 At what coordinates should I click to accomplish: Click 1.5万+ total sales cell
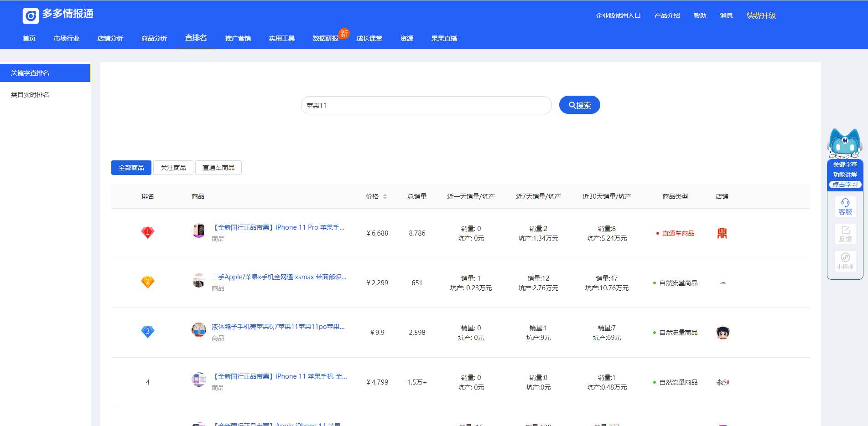pos(417,382)
